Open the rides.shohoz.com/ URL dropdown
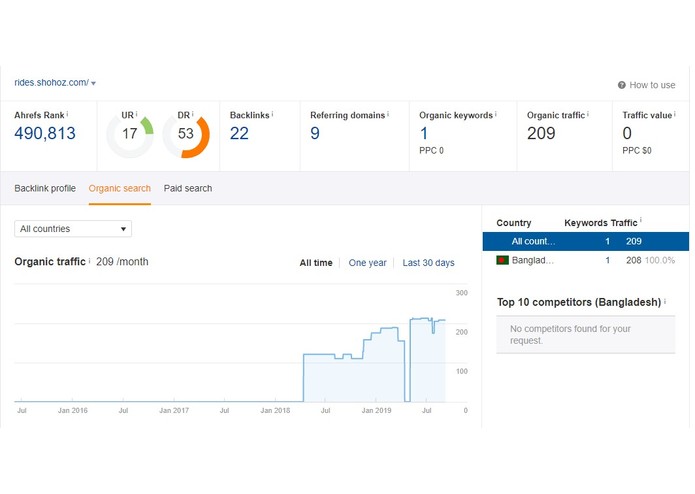Viewport: 695px width, 494px height. [55, 83]
